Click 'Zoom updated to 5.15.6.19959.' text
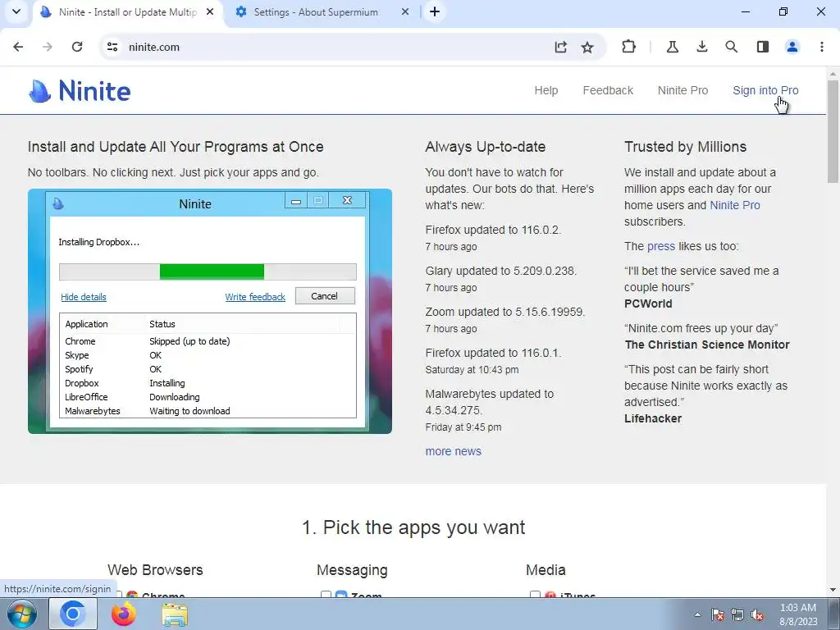This screenshot has height=630, width=840. (505, 312)
